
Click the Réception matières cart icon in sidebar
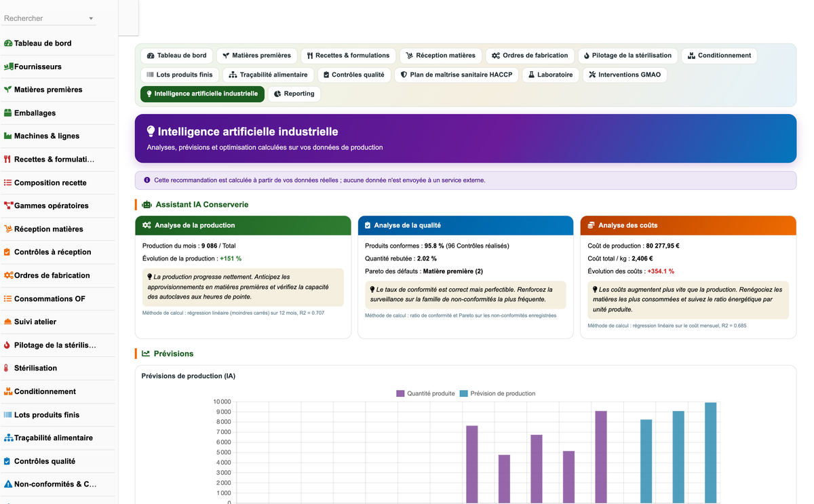click(8, 229)
